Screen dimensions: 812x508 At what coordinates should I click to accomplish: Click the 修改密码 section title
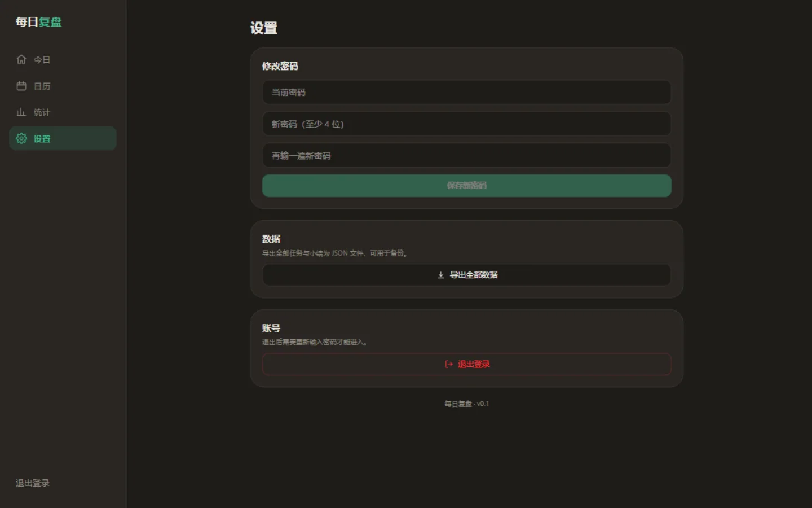[280, 66]
